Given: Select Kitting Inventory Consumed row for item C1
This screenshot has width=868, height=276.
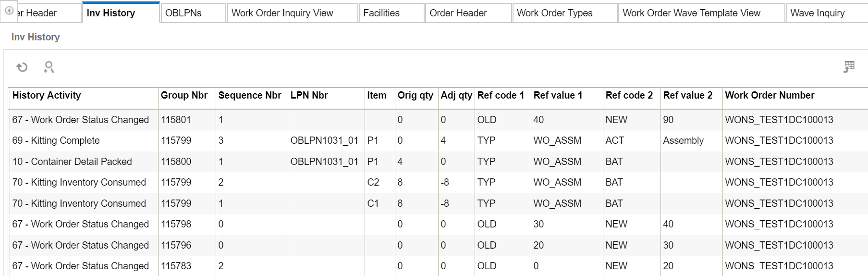Looking at the screenshot, I should point(438,203).
